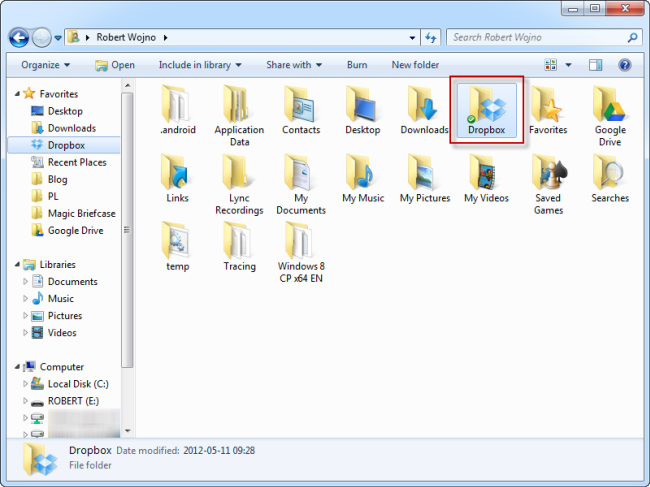Screen dimensions: 650x487
Task: Select Dropbox in the Favorites sidebar
Action: tap(66, 145)
